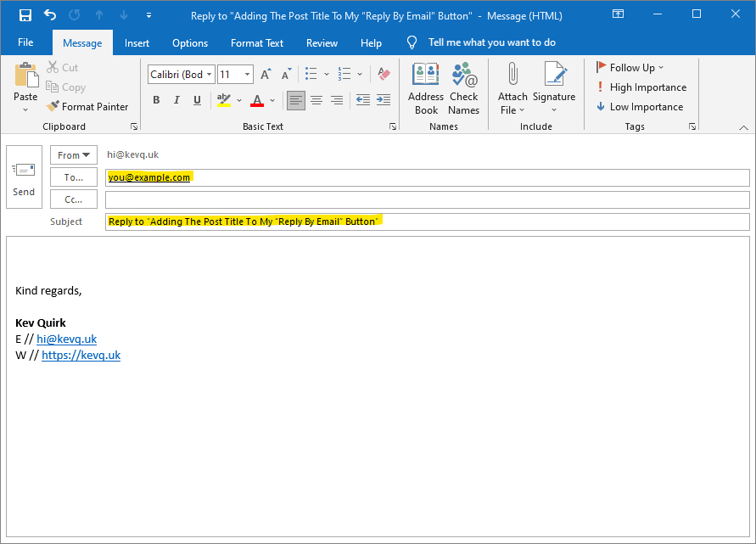Center align the email text
The height and width of the screenshot is (544, 756).
pyautogui.click(x=316, y=100)
